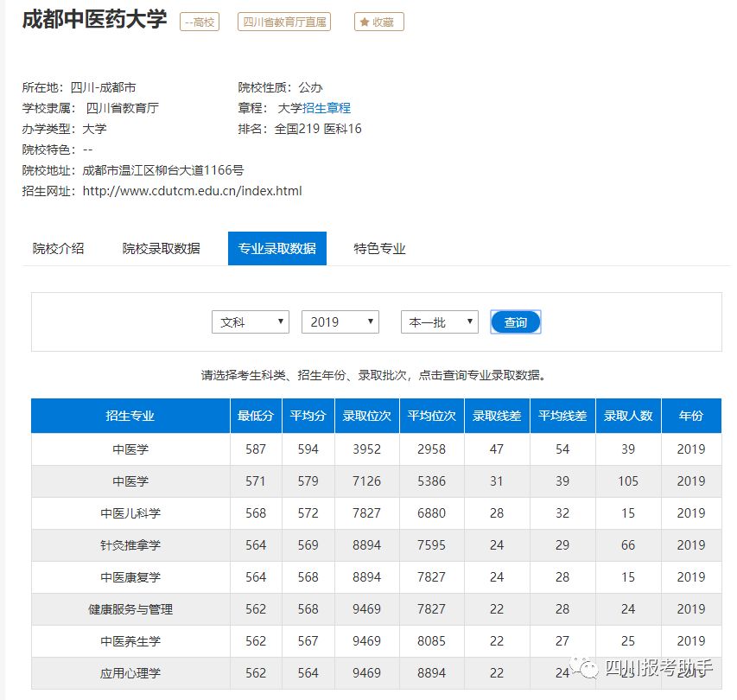Click the admission rank 7827 cell in 中医儿科学 row
Viewport: 737px width, 700px height.
click(366, 513)
